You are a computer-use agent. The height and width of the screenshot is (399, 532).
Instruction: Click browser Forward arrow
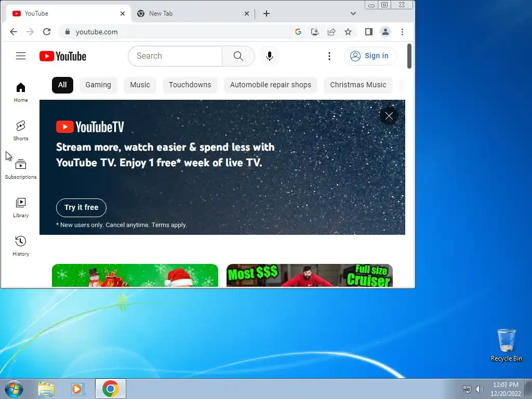[x=30, y=32]
